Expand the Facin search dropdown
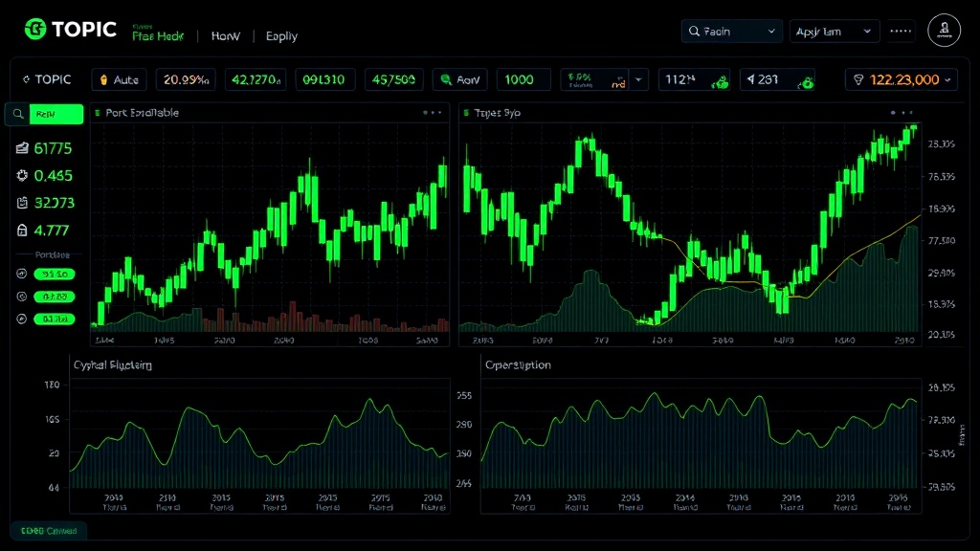Image resolution: width=980 pixels, height=551 pixels. point(771,32)
